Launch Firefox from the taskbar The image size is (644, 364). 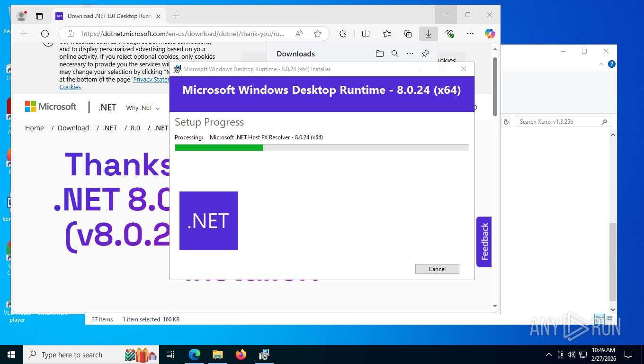click(x=241, y=355)
